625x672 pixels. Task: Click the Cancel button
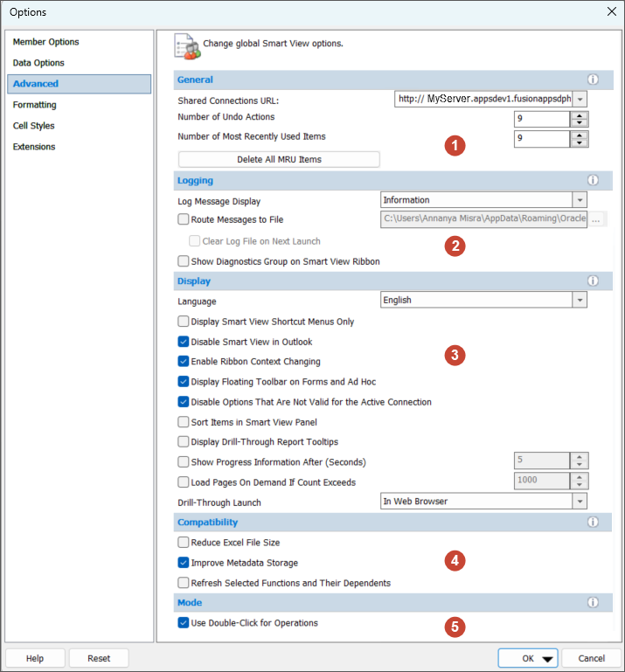(592, 658)
